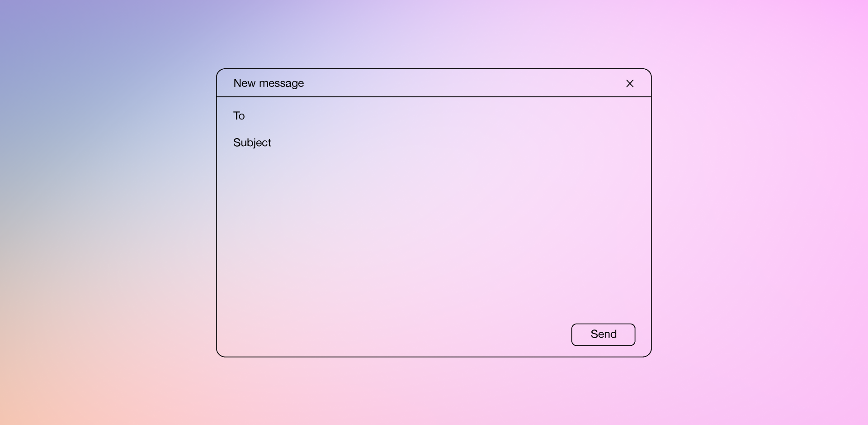Click the gradient background outside the window
868x425 pixels.
[x=90, y=213]
